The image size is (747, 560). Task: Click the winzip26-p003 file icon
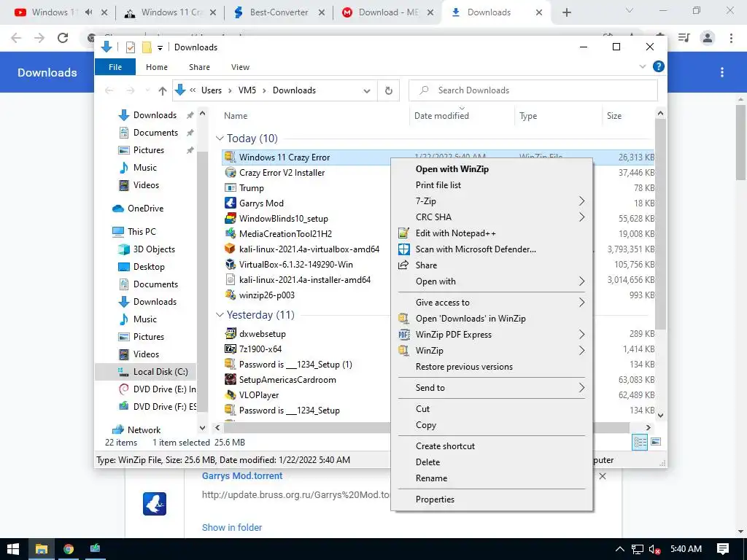pos(230,295)
